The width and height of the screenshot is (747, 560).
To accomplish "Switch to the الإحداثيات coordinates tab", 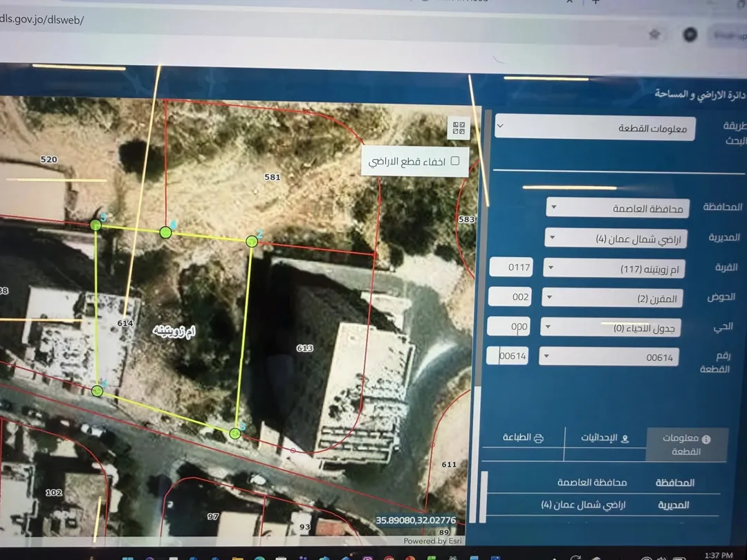I will (x=605, y=438).
